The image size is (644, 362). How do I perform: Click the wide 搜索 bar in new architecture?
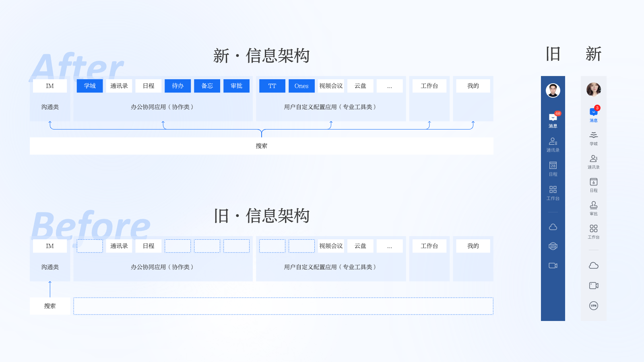[x=261, y=146]
